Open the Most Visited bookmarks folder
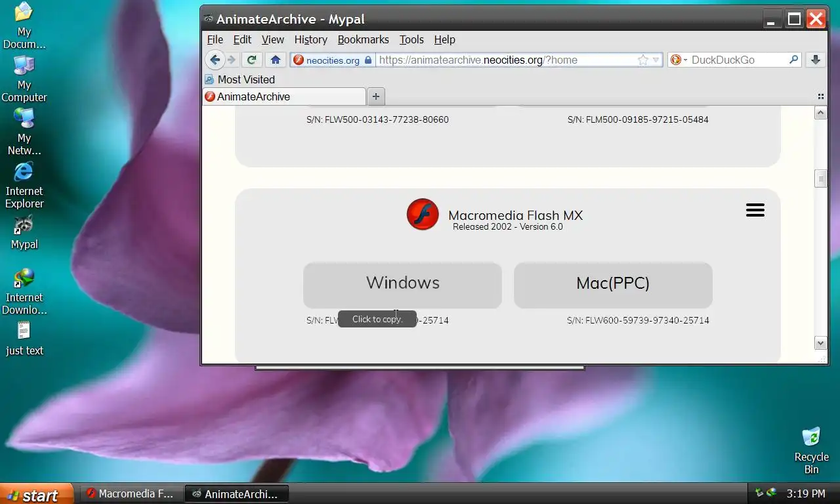This screenshot has height=504, width=840. pos(240,79)
